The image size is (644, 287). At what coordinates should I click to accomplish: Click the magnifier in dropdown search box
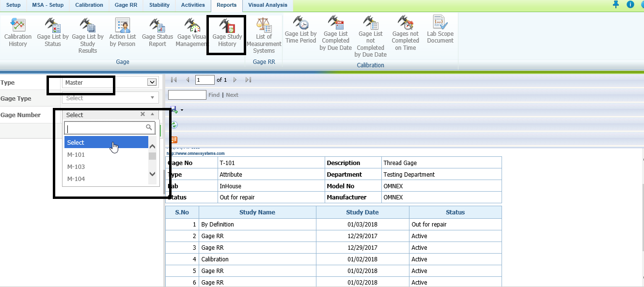(x=149, y=127)
